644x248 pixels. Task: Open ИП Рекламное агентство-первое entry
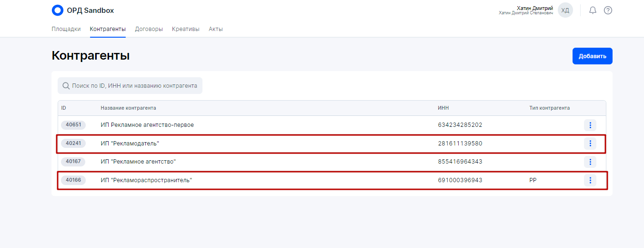(x=147, y=125)
